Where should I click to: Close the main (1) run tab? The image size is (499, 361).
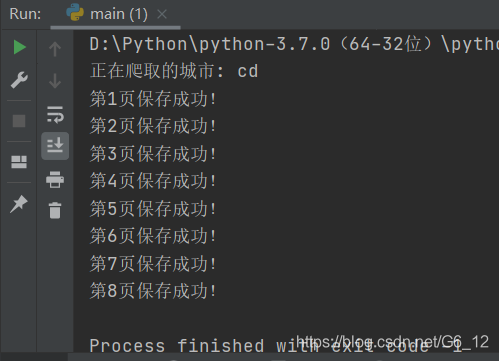tap(162, 14)
